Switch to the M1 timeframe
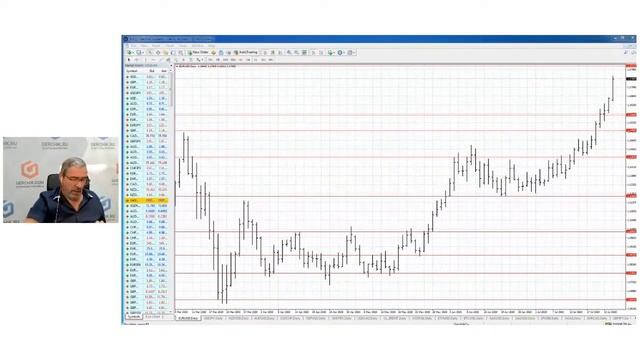This screenshot has width=640, height=360. point(210,60)
